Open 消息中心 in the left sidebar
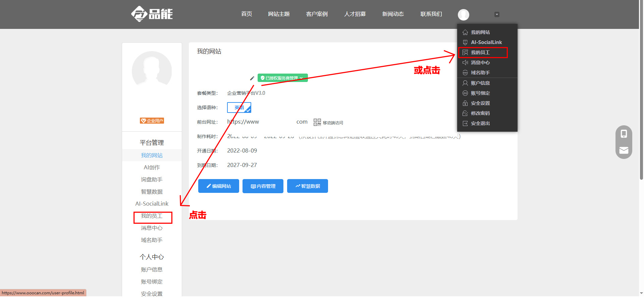The width and height of the screenshot is (644, 298). pos(152,228)
